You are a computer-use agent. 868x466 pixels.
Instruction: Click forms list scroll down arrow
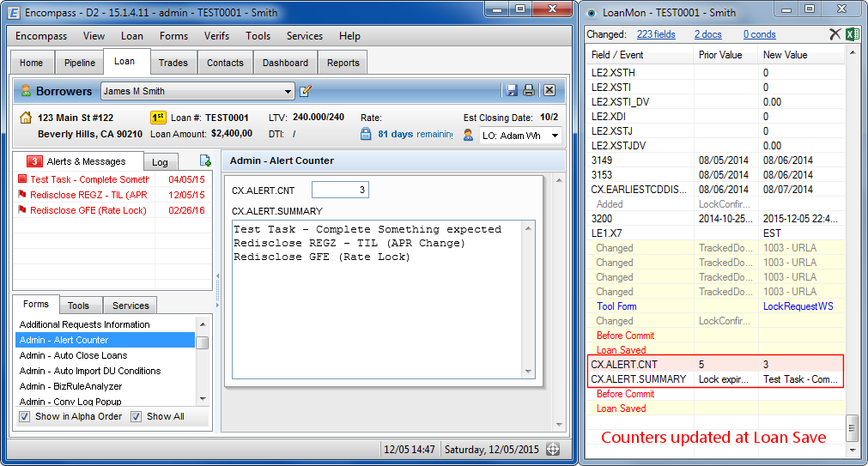click(x=203, y=398)
